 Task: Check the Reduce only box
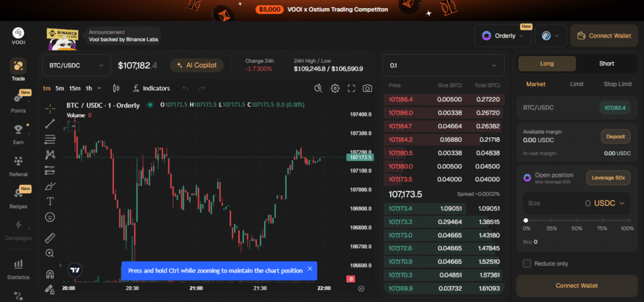(527, 263)
